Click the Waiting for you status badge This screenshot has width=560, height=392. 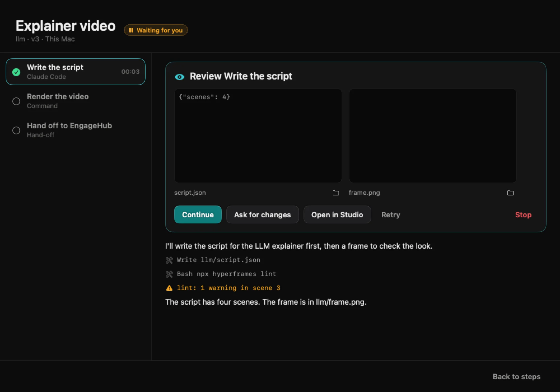pyautogui.click(x=156, y=30)
